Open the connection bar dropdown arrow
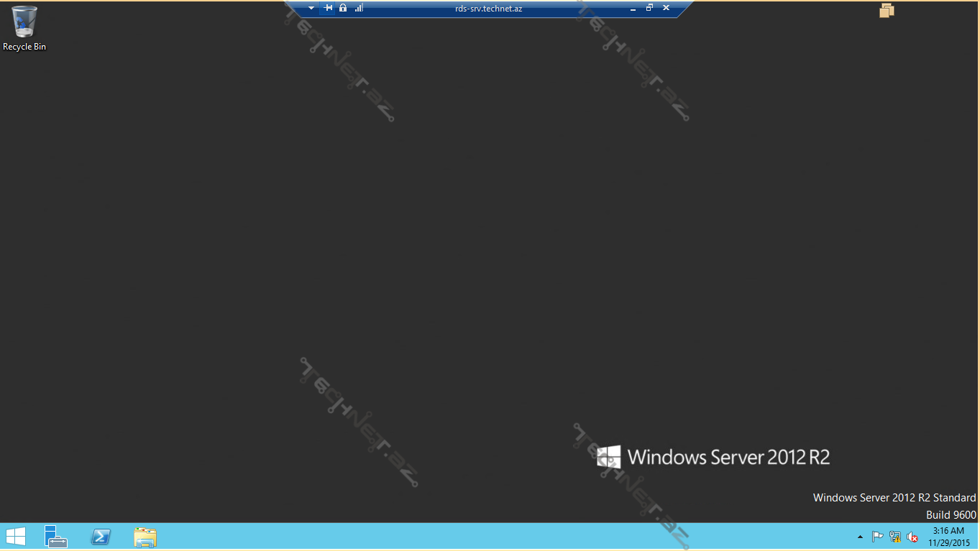 coord(311,8)
